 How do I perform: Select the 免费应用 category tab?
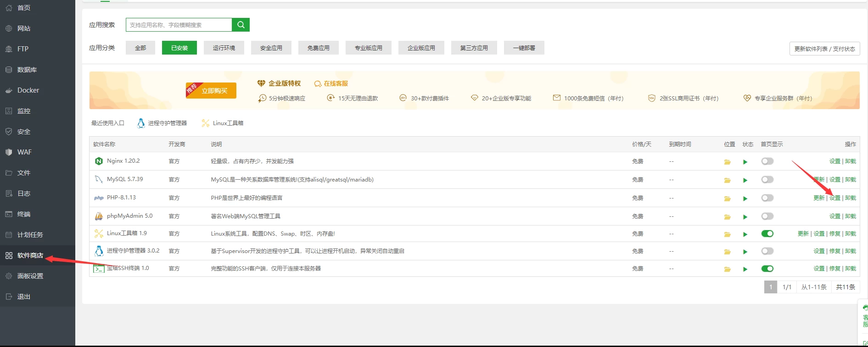click(x=319, y=48)
